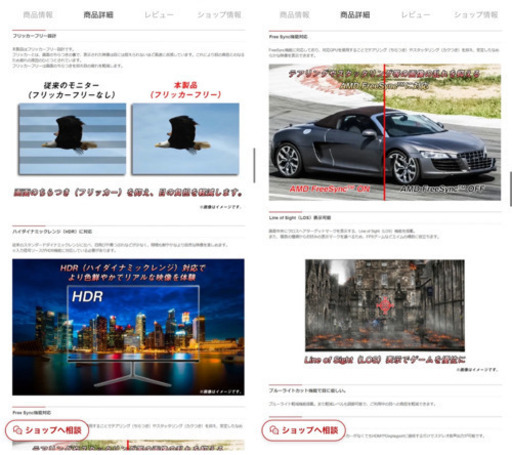Viewport: 512px width, 455px height.
Task: Select the 商品詳細 tab in right panel
Action: 355,15
